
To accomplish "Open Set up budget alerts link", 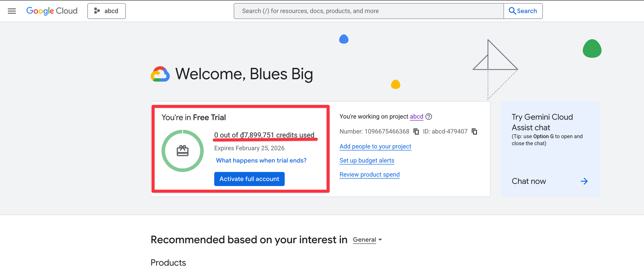I will tap(367, 161).
